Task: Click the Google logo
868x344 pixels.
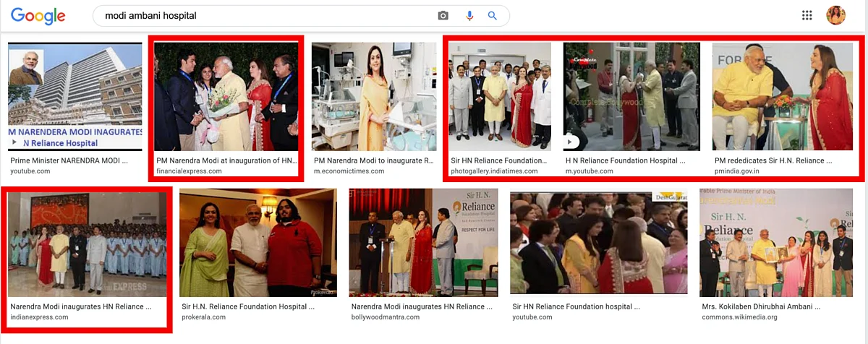Action: pos(38,16)
